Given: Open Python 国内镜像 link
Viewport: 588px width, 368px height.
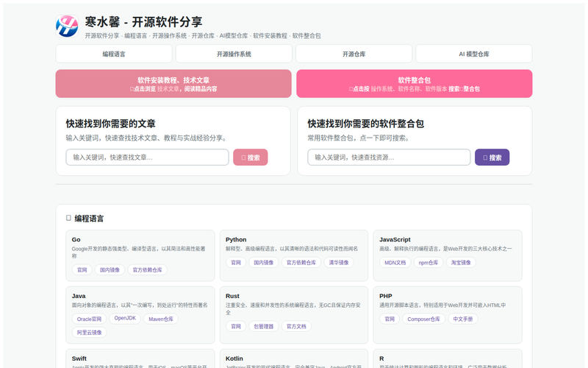Looking at the screenshot, I should tap(264, 263).
